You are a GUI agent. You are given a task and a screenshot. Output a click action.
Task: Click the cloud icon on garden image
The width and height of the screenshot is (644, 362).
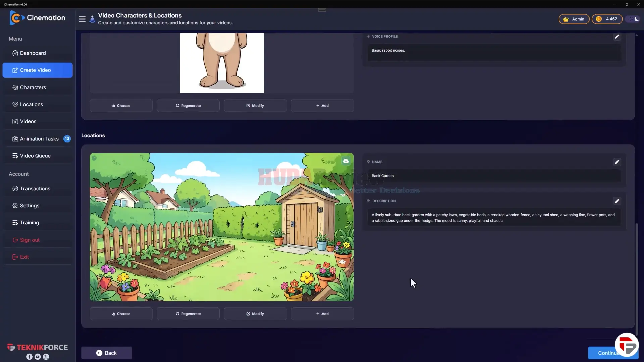coord(346,161)
